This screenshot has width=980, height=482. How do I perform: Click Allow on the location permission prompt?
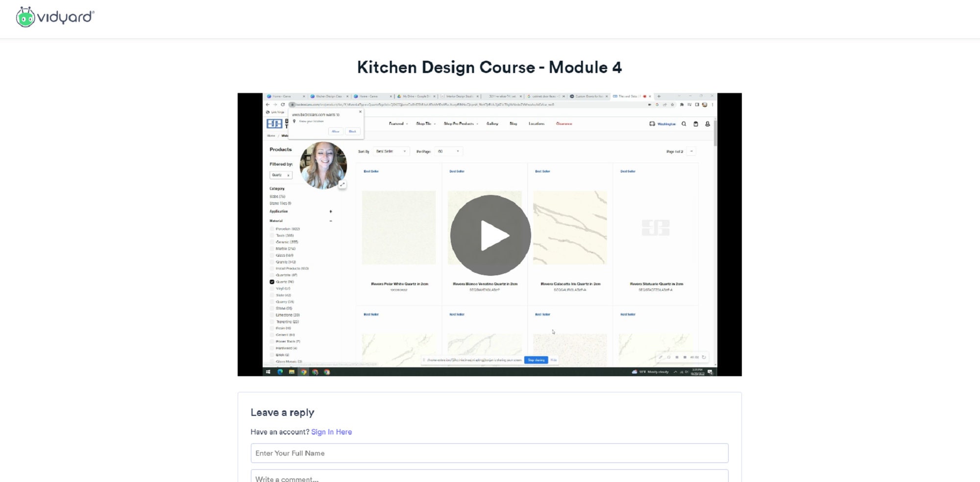[x=336, y=131]
